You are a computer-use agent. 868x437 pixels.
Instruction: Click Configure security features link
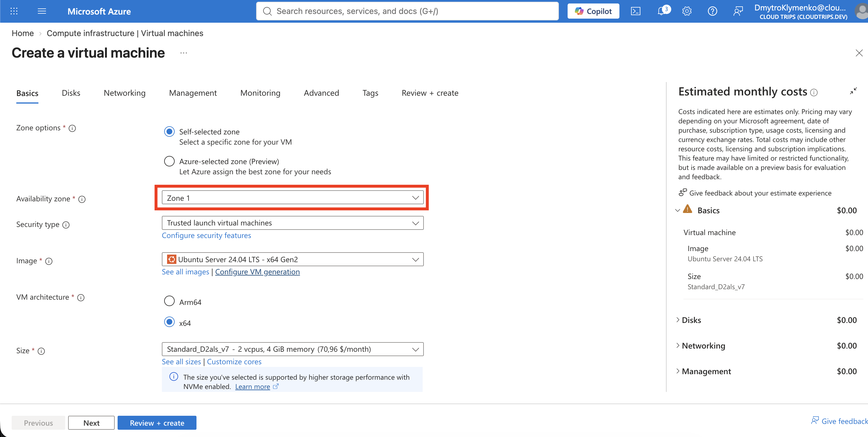207,235
